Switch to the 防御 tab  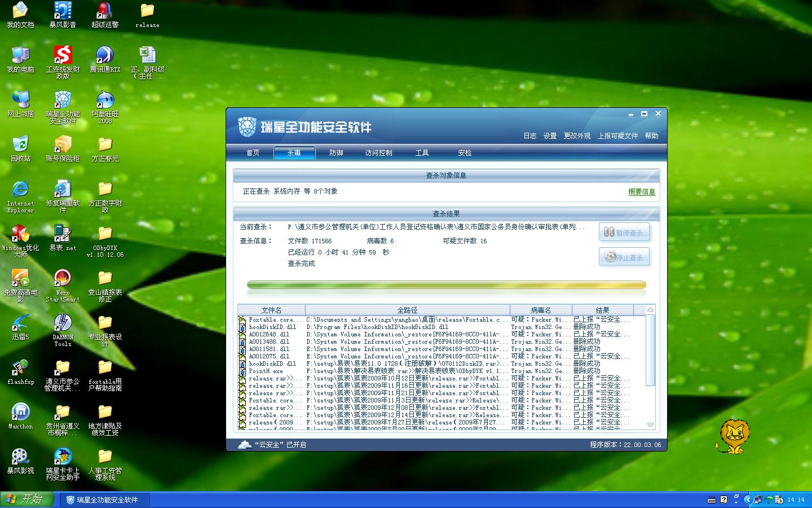pos(336,153)
